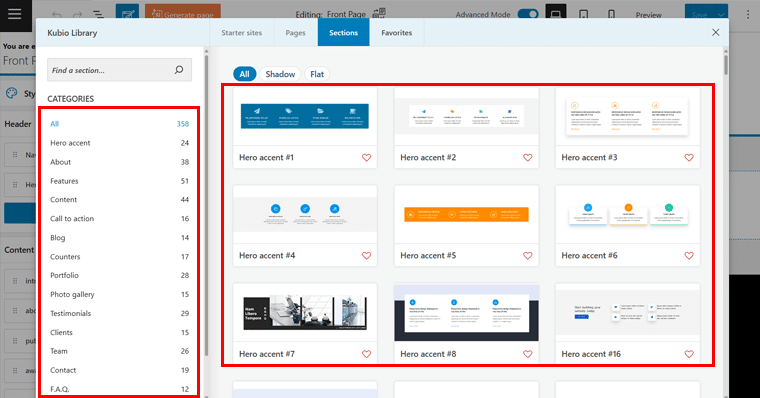
Task: Favorite Hero accent #7 with heart icon
Action: [x=366, y=354]
